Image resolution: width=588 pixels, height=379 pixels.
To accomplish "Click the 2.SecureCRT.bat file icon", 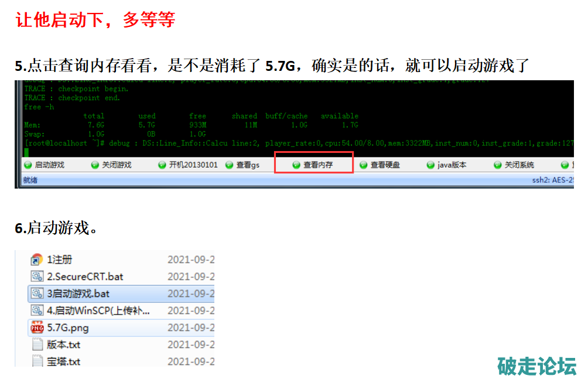I will pyautogui.click(x=37, y=276).
